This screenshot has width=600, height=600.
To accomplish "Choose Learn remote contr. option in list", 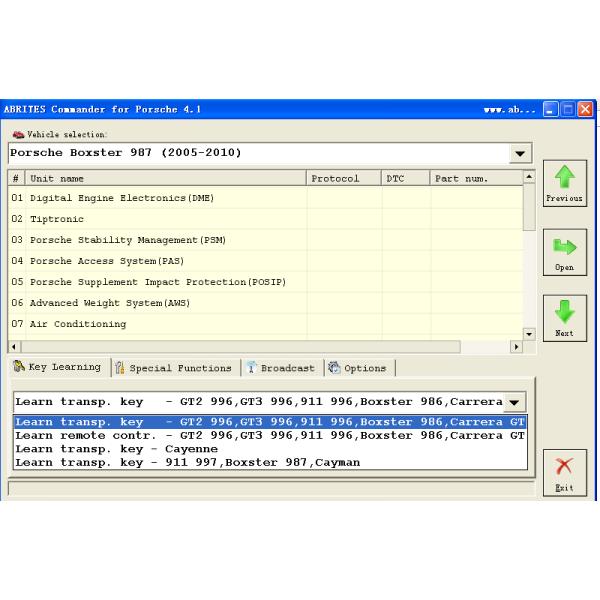I will point(270,436).
